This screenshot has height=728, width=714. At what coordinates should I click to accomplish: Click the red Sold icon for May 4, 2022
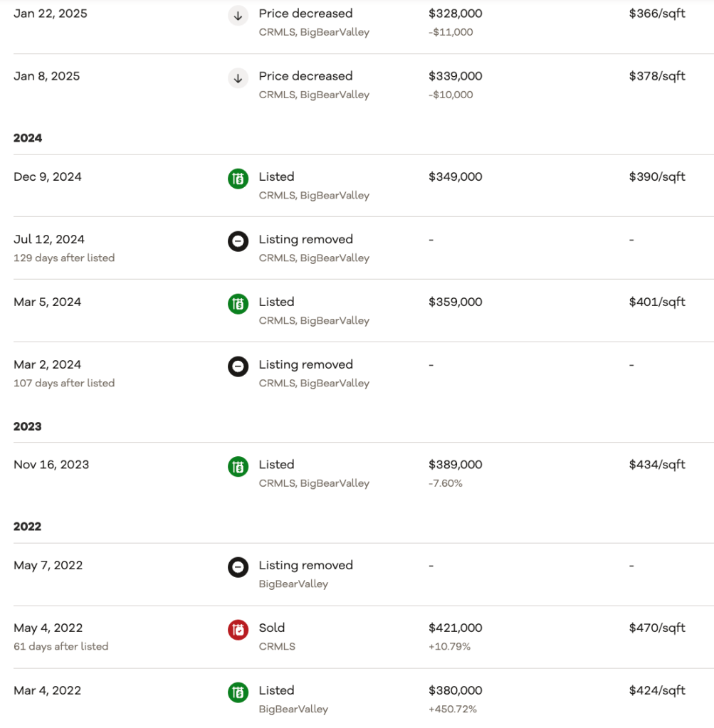[x=238, y=630]
